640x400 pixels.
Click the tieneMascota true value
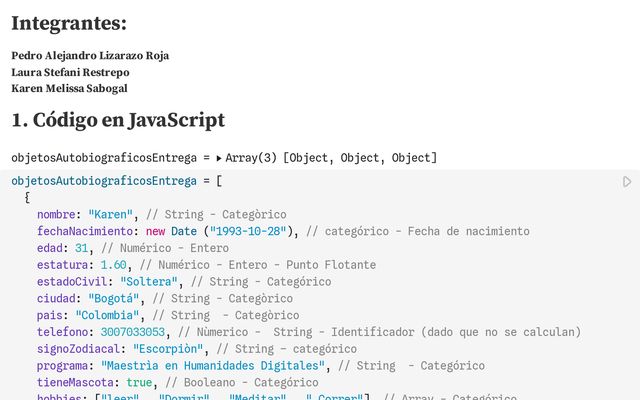pos(139,382)
